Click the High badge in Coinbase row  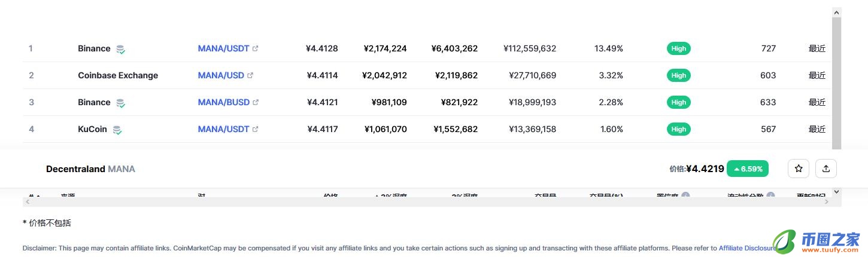pos(678,75)
